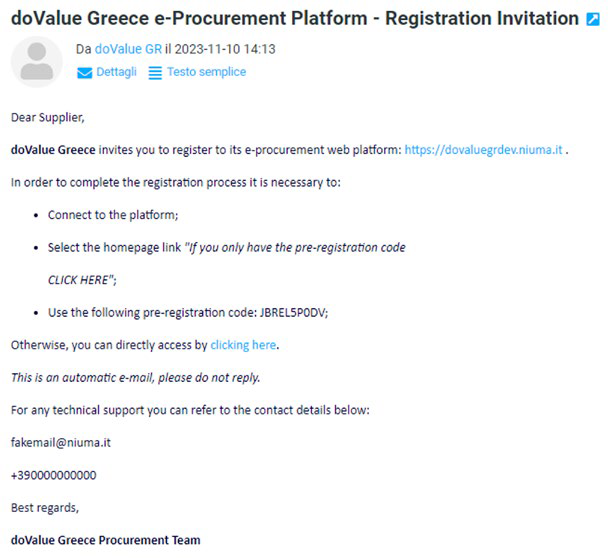Show message Dettagli
Screen dimensions: 609x558
pos(116,72)
